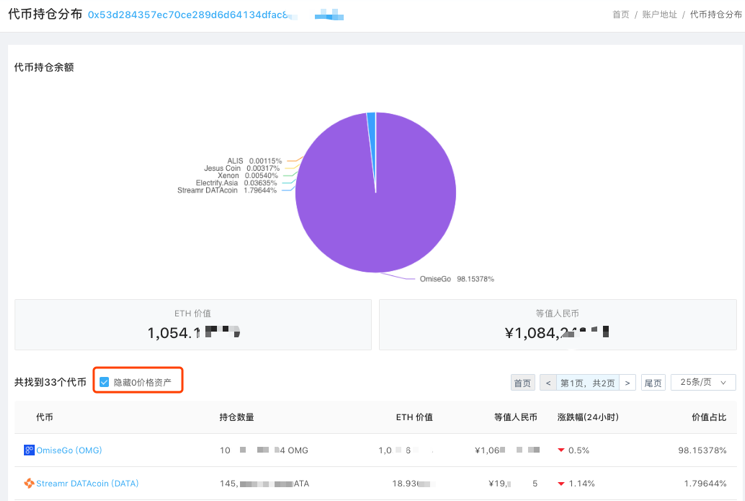Open the 25条/页 page size dropdown
745x501 pixels.
point(703,382)
